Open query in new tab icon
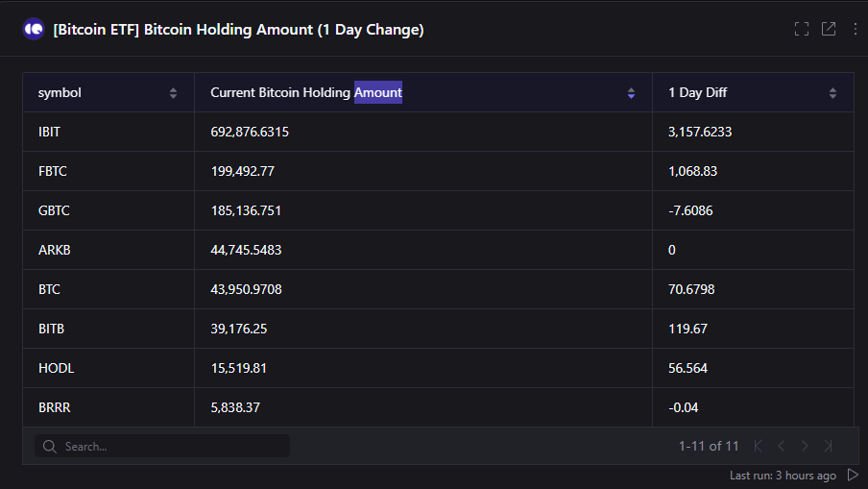 pos(829,30)
